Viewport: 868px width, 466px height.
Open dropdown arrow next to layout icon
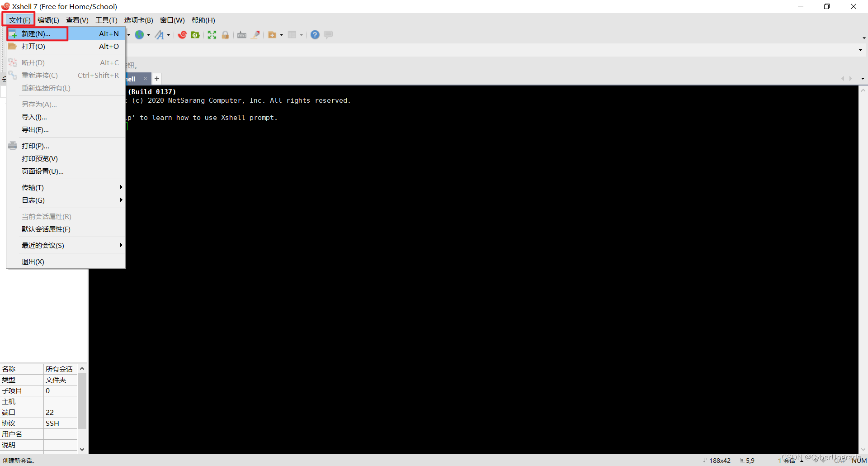point(302,35)
